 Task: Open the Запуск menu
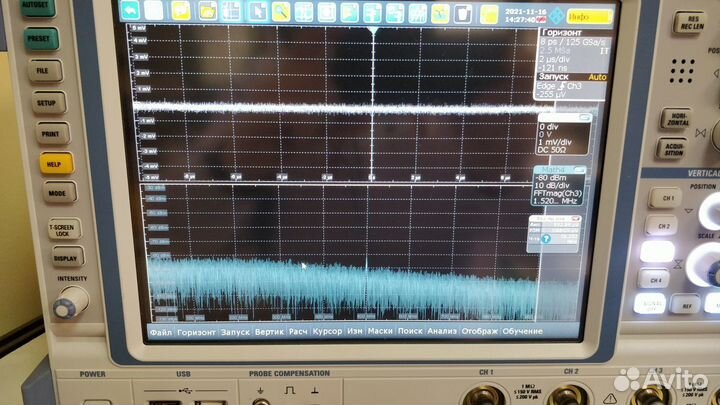[235, 332]
